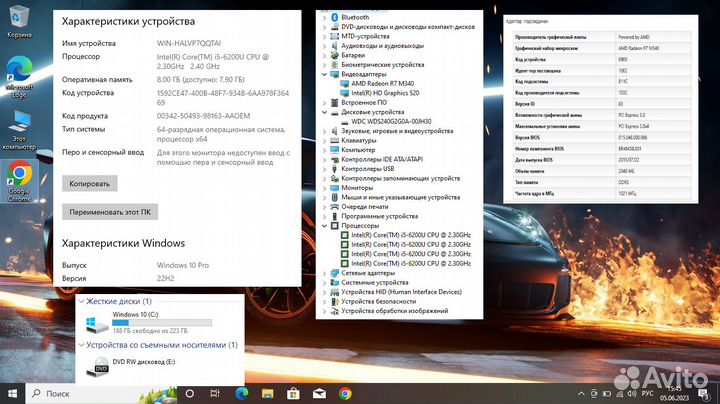Select the Google Chrome desktop shortcut
Screen dimensions: 720x404
[19, 182]
